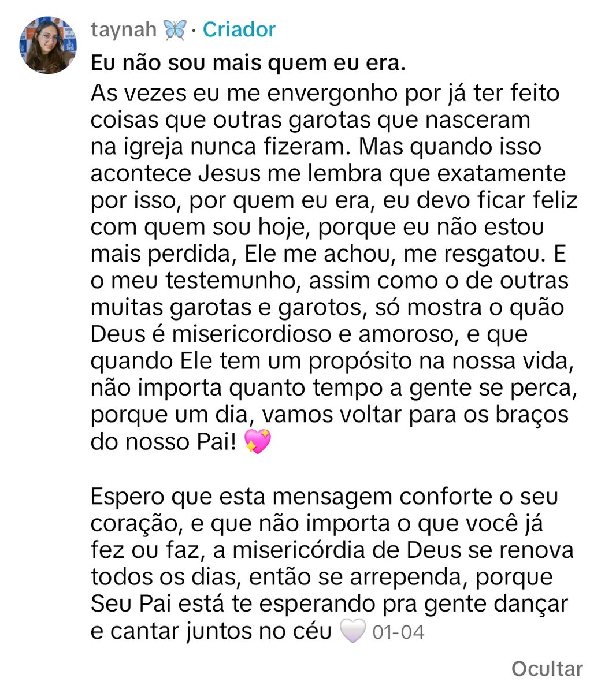The width and height of the screenshot is (616, 693).
Task: Click the blue butterfly emoji beside taynah
Action: pos(175,29)
